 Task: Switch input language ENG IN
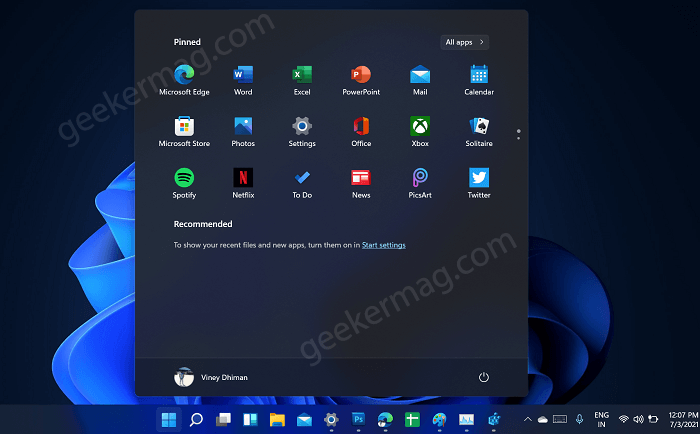point(601,420)
